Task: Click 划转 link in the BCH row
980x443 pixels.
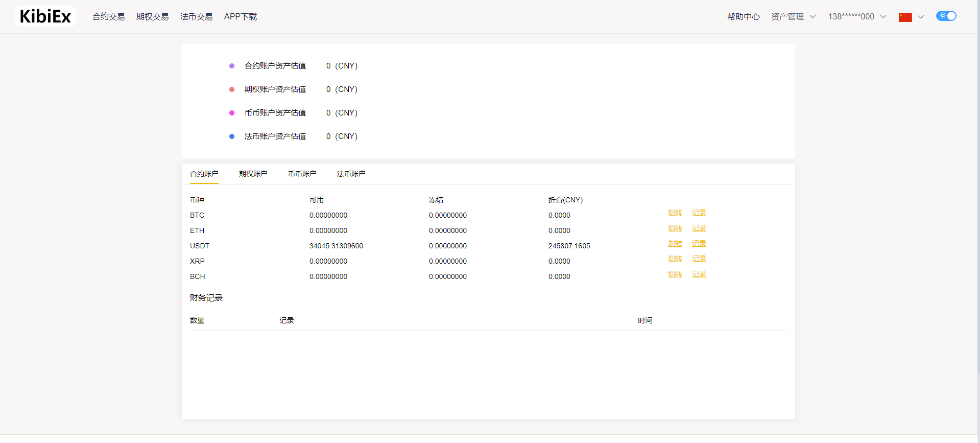Action: (675, 274)
